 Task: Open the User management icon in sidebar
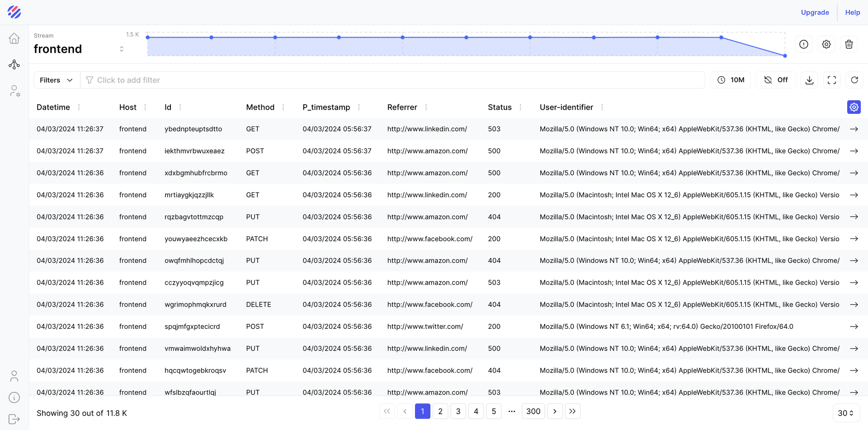tap(14, 91)
